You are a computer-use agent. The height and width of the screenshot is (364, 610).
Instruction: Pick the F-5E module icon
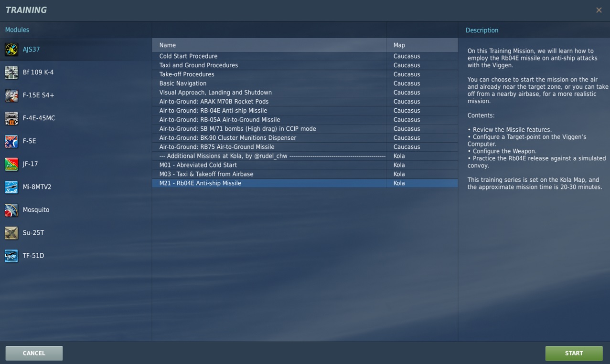click(11, 141)
